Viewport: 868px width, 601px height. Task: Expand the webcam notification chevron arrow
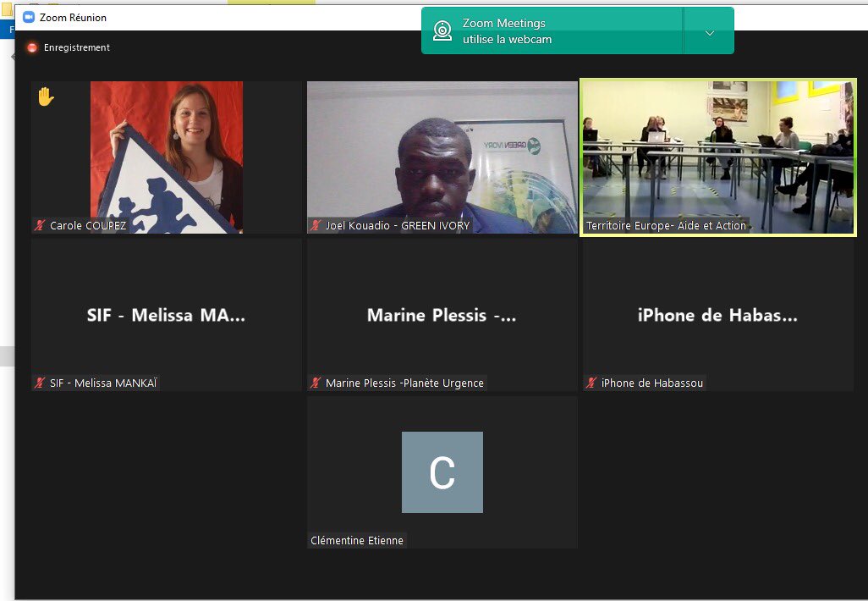point(709,33)
